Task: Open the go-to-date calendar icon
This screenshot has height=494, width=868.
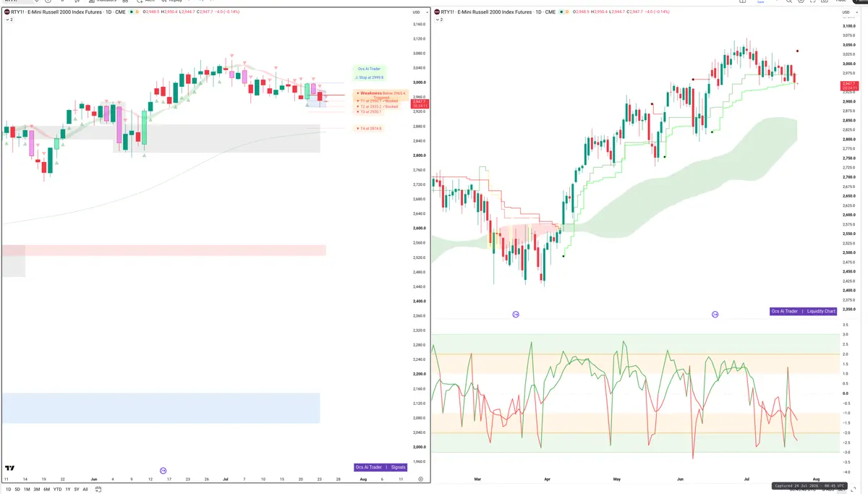Action: tap(98, 489)
